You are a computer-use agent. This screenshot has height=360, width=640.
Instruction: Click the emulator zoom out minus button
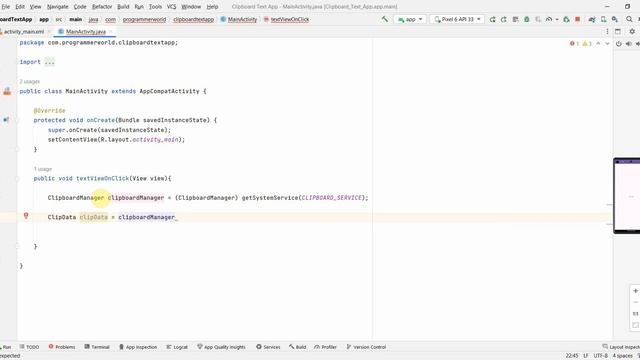tap(636, 302)
